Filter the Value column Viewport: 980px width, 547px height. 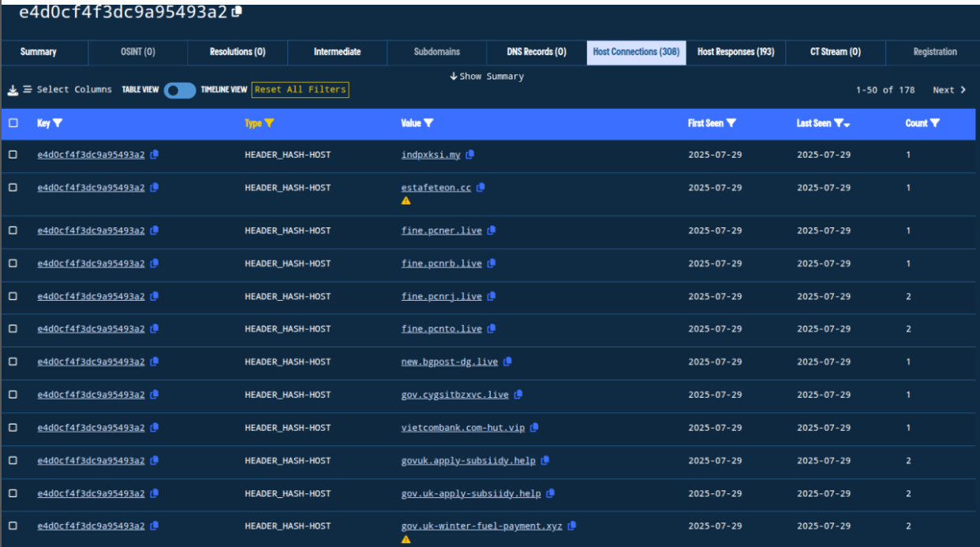pos(428,123)
